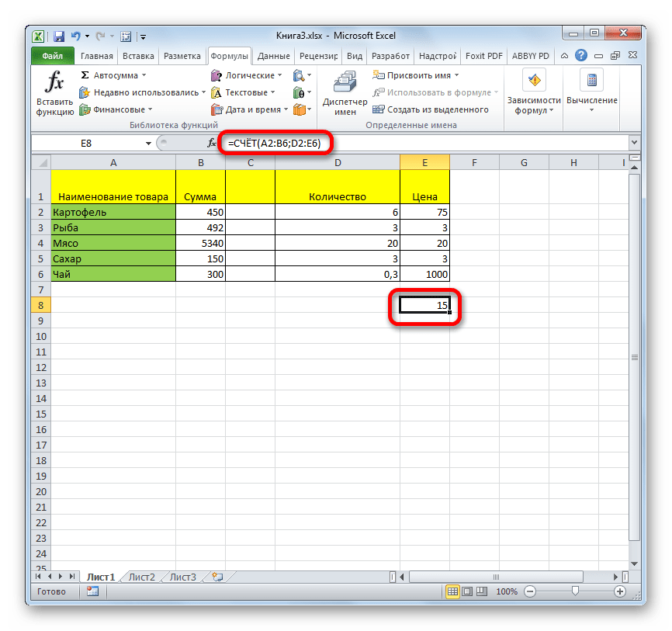Viewport: 672px width, 631px height.
Task: Click the Lookup and Reference functions icon
Action: 299,75
